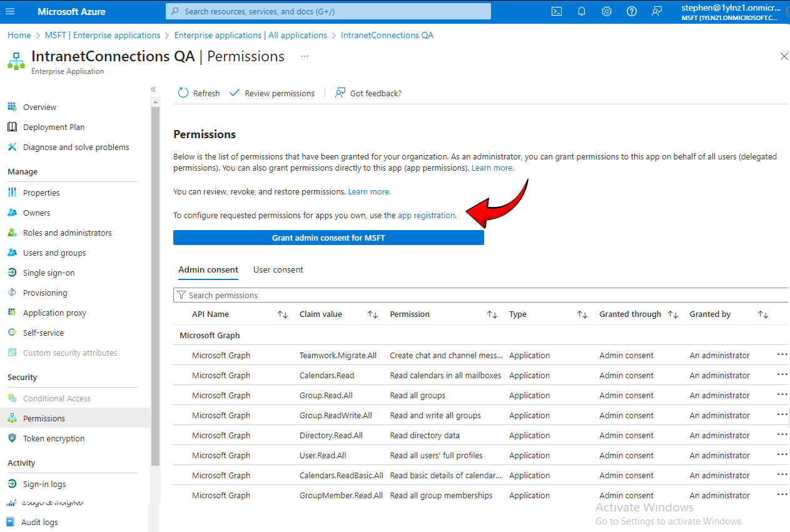Launch Cloud Shell from the top bar

click(x=557, y=11)
